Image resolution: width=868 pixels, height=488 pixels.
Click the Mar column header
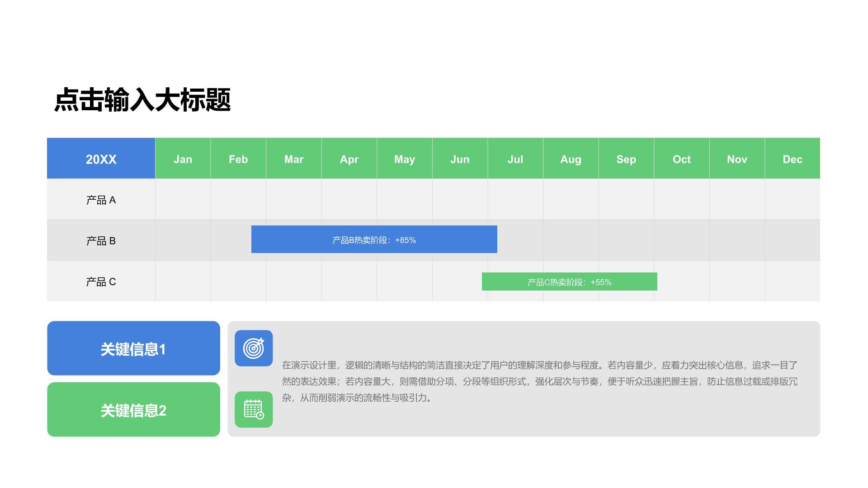(293, 159)
